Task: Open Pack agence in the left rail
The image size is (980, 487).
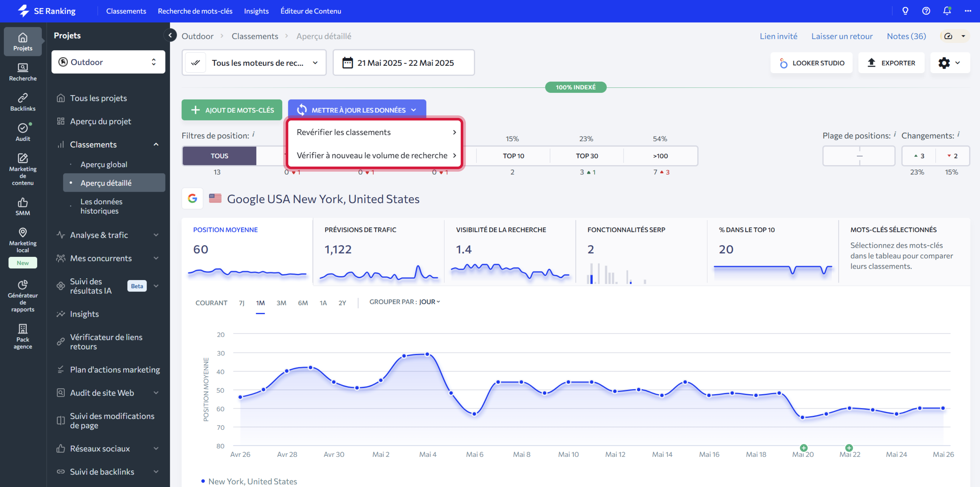Action: tap(23, 336)
